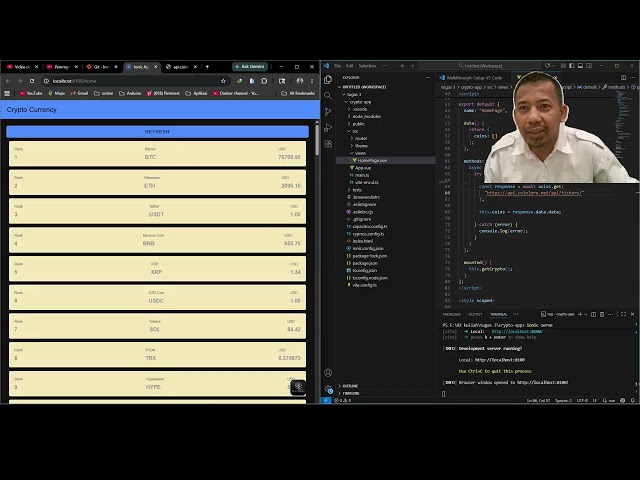Open the BTC Bitcoin card

coord(157,153)
